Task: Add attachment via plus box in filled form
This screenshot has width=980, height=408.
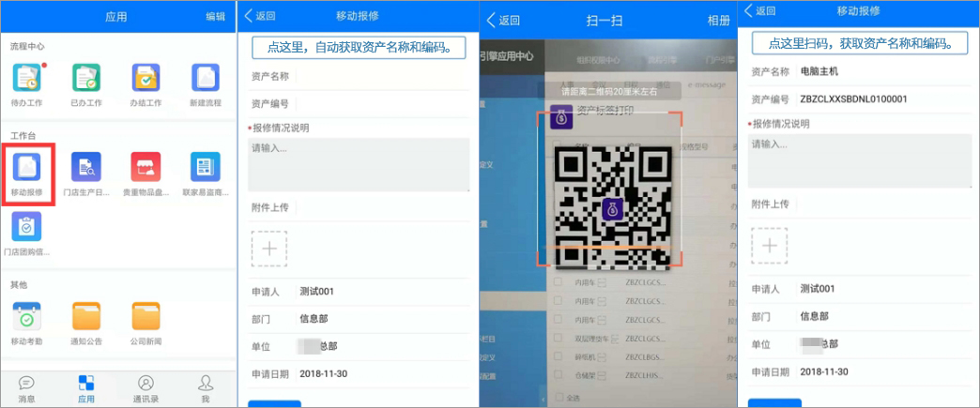Action: (x=770, y=246)
